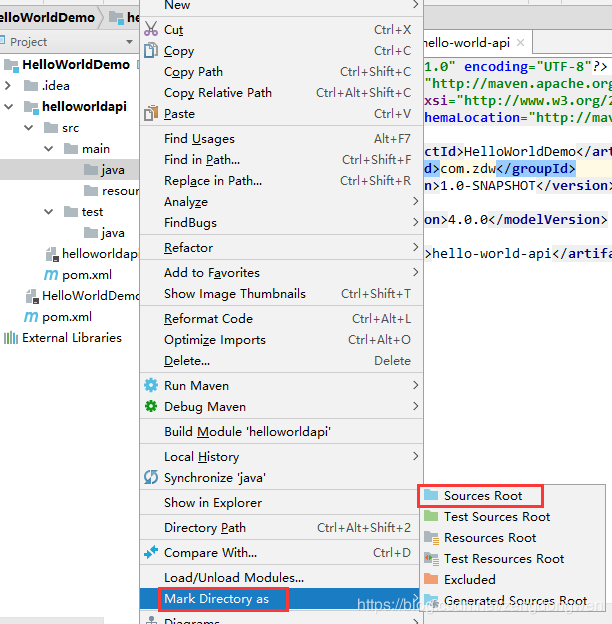Click the helloworldapi module folder icon

click(x=31, y=107)
